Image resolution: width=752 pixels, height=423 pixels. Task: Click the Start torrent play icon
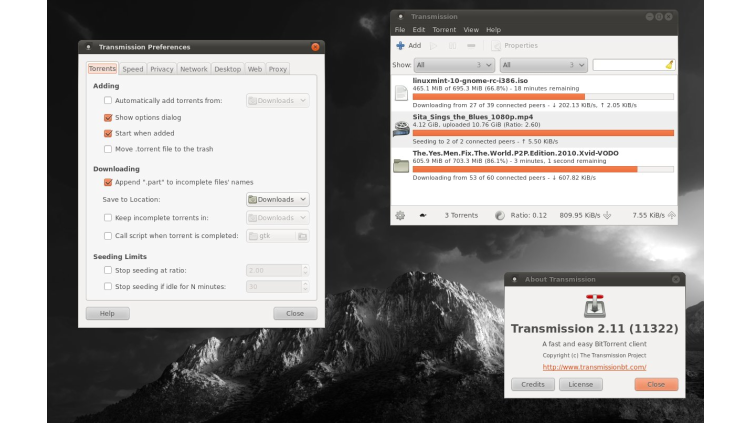[x=434, y=46]
